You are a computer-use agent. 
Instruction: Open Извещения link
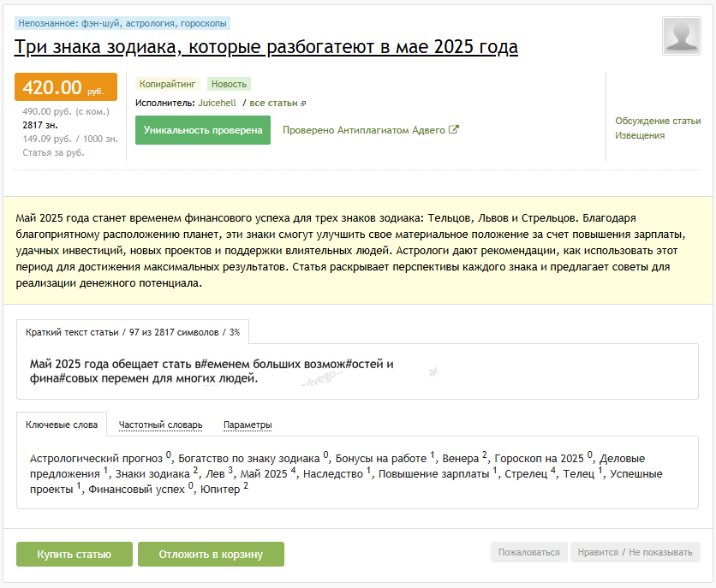[639, 135]
